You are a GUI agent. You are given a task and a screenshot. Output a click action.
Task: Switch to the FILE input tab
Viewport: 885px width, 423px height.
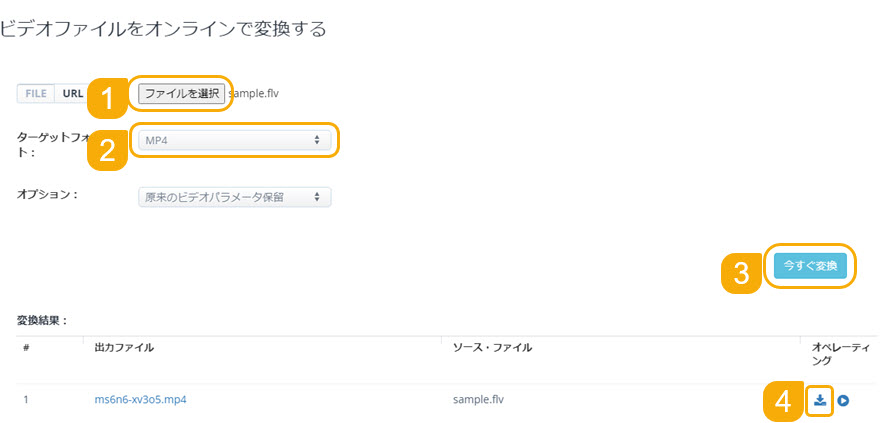pyautogui.click(x=36, y=94)
